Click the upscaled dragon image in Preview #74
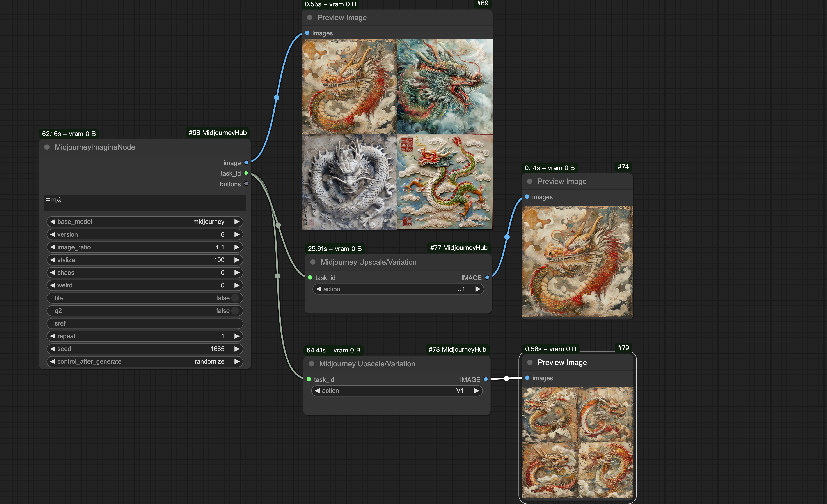827x504 pixels. tap(577, 262)
